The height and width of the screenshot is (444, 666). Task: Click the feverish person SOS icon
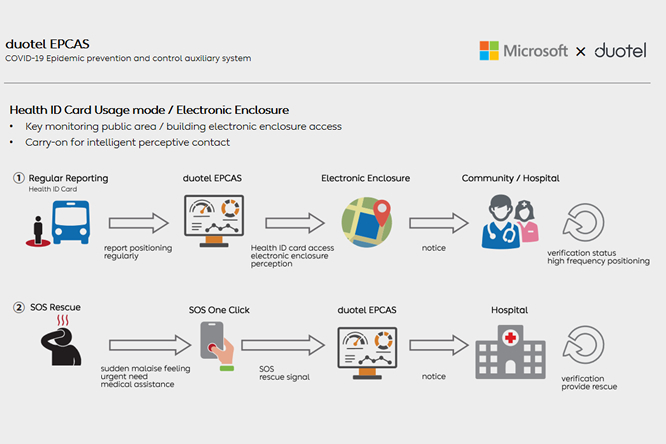coord(61,340)
